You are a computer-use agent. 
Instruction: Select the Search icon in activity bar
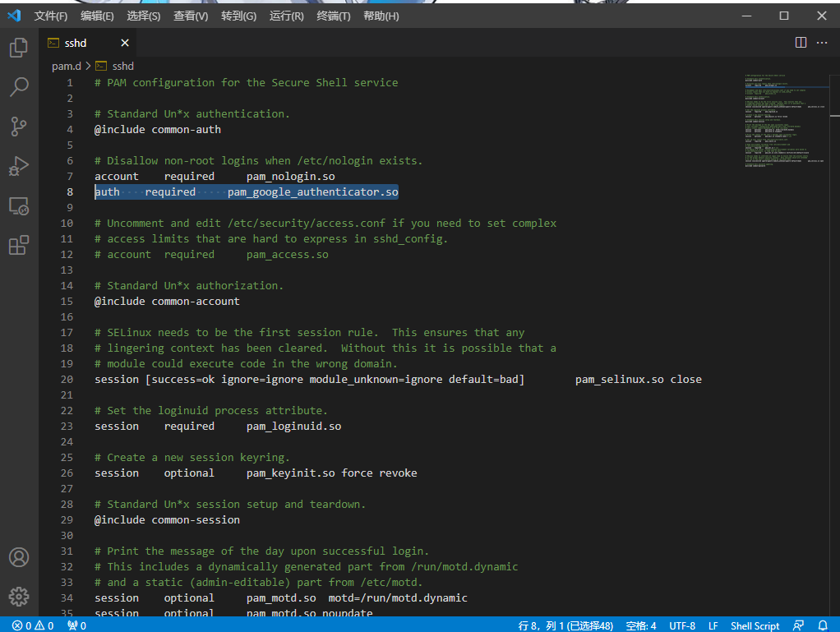tap(18, 86)
